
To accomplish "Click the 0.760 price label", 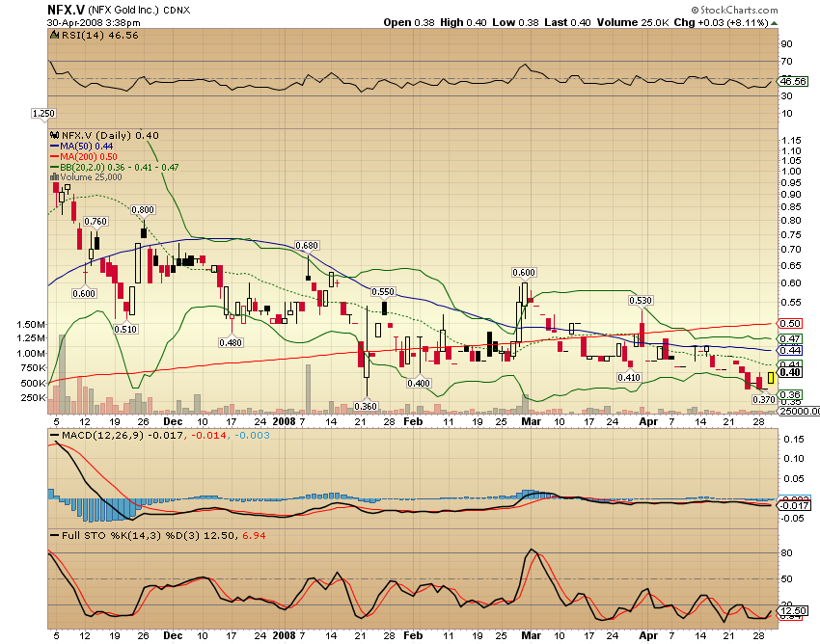I will [x=96, y=221].
